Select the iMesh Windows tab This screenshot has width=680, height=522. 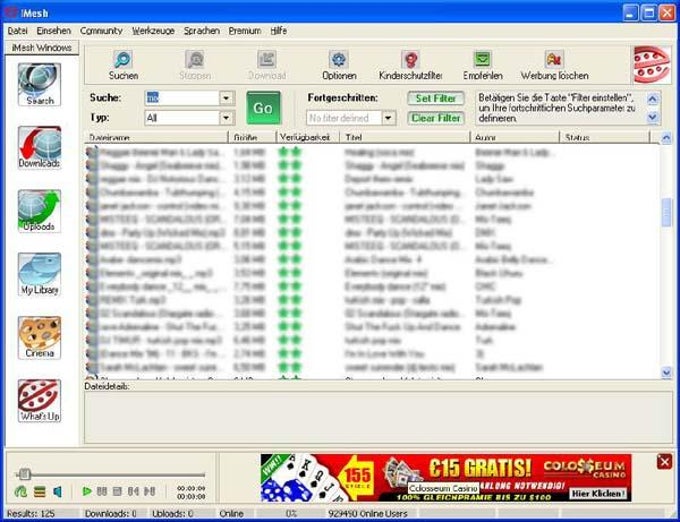42,48
